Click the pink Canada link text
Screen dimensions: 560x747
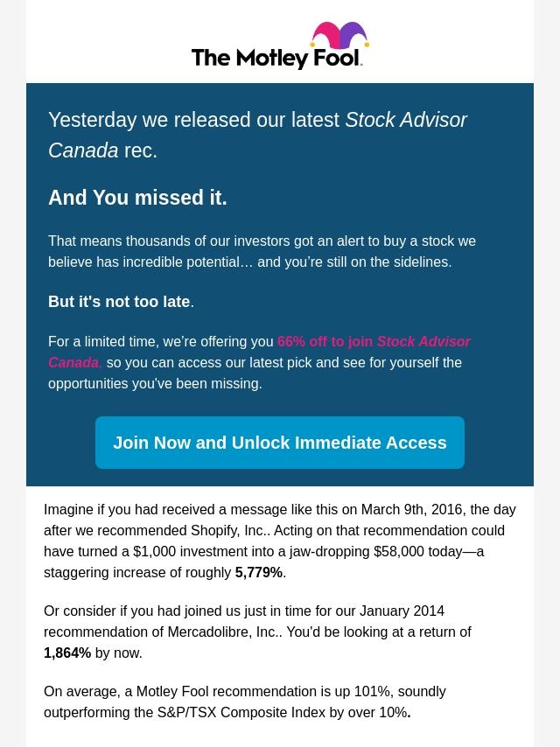point(73,362)
